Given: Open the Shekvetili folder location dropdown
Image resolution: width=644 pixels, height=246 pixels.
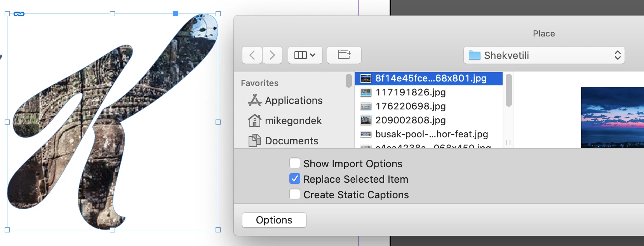Looking at the screenshot, I should coord(544,55).
